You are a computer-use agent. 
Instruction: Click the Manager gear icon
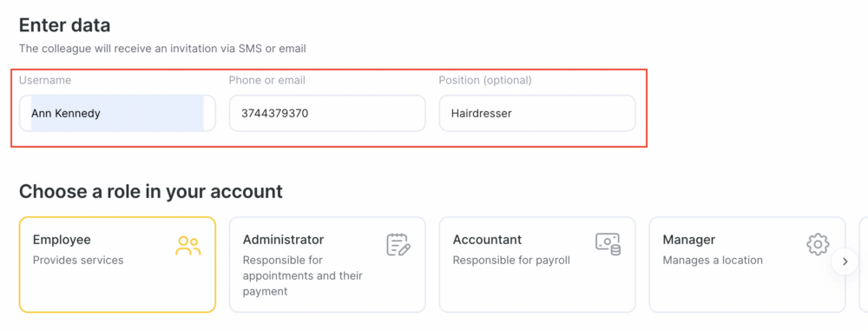click(818, 244)
